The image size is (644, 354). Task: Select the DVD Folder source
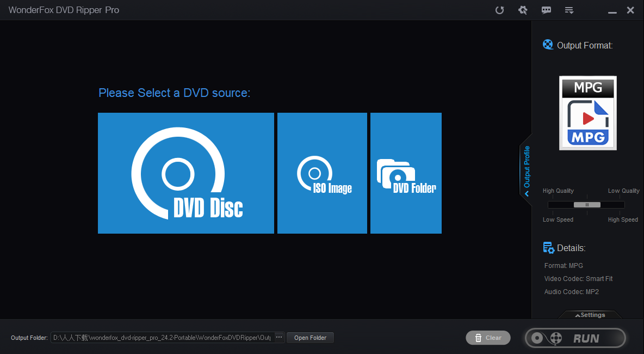(406, 173)
